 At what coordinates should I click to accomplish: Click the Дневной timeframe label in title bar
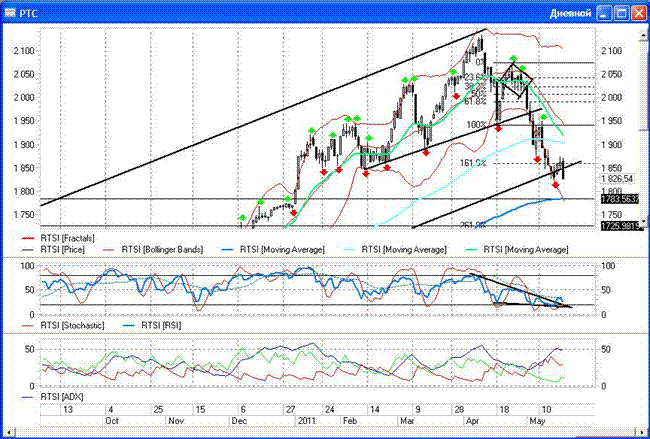point(570,14)
